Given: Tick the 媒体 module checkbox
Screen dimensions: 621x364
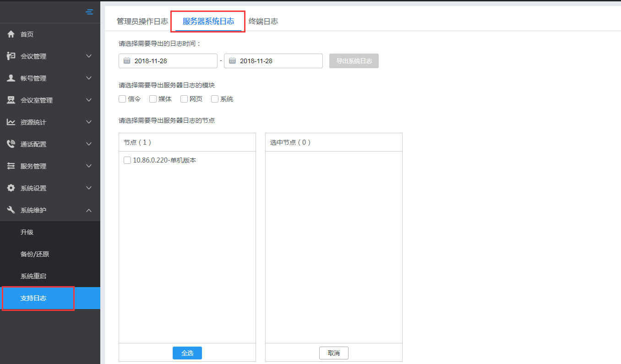Looking at the screenshot, I should click(153, 99).
